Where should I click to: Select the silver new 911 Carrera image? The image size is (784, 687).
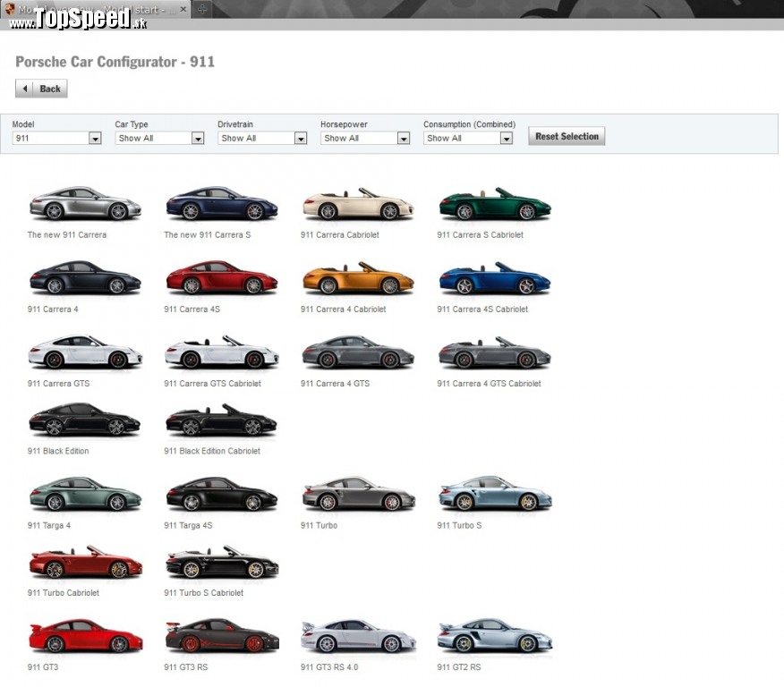coord(85,203)
